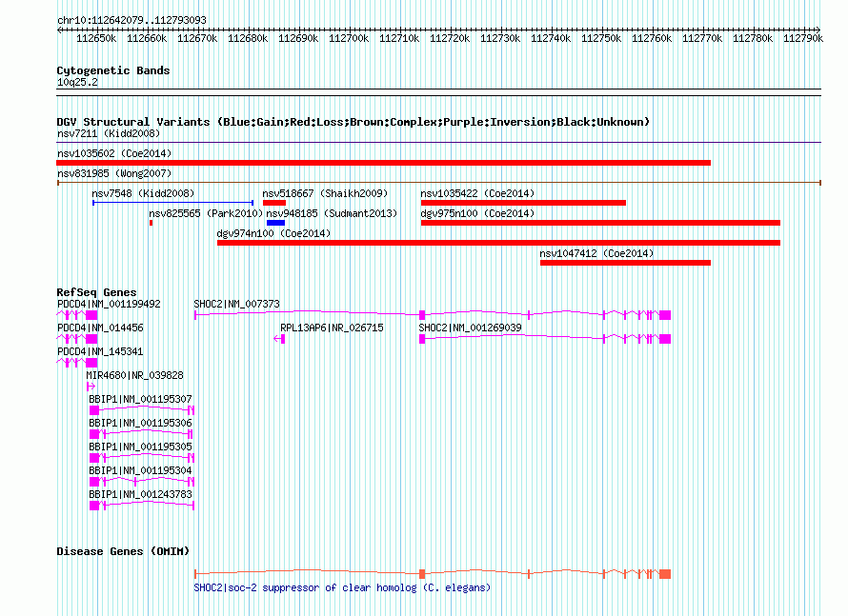Click the PDCD4 NM_014456 transcript glyph

point(77,339)
